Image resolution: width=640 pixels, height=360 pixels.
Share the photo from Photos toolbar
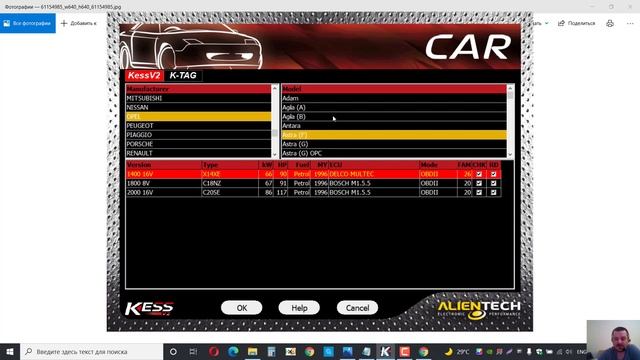point(577,23)
